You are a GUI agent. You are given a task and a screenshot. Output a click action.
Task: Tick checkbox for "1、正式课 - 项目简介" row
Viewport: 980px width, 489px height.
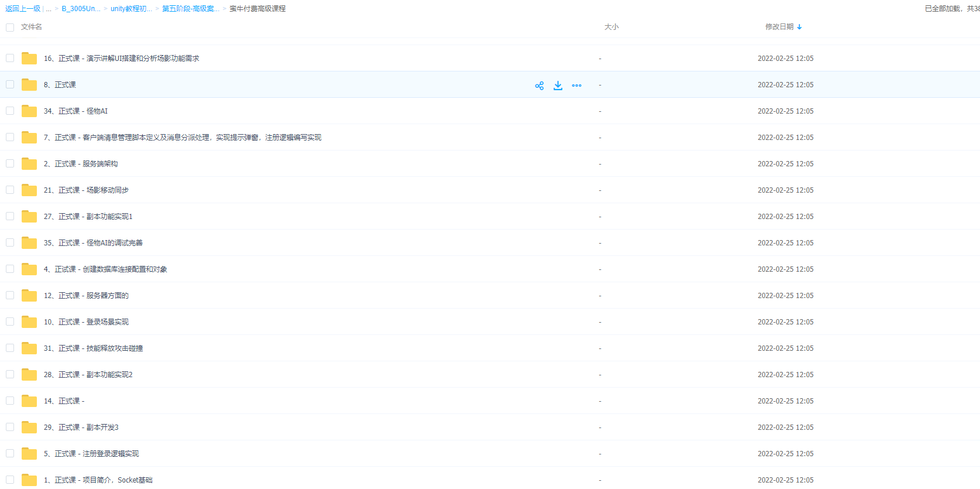(10, 480)
